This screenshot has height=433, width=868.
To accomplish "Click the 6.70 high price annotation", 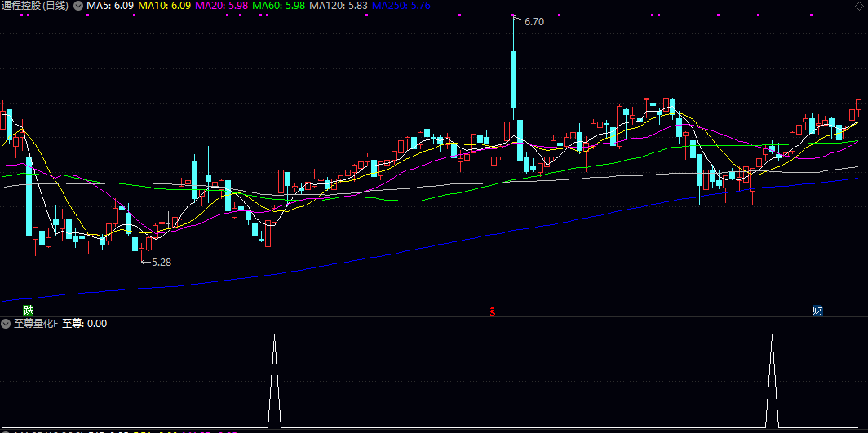I will point(534,22).
